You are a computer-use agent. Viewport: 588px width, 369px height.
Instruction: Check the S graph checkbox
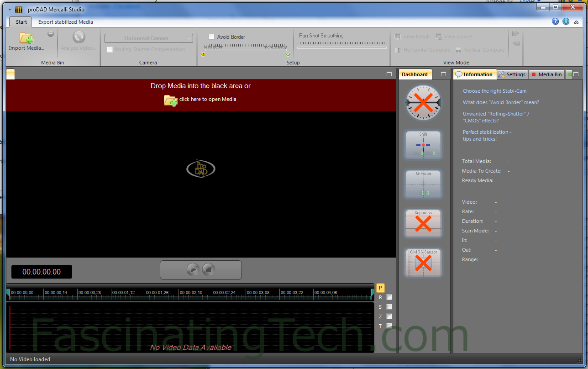[x=389, y=307]
